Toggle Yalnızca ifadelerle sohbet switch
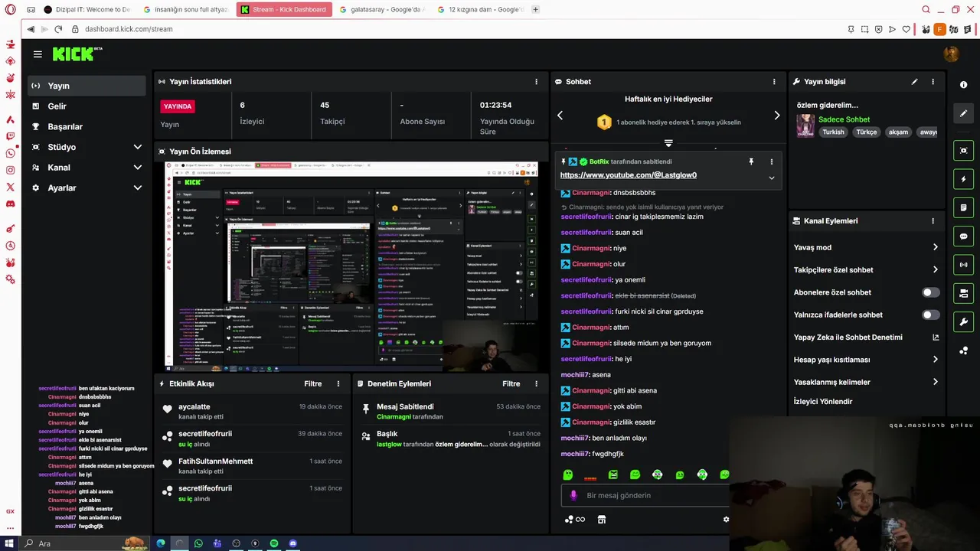 coord(930,315)
